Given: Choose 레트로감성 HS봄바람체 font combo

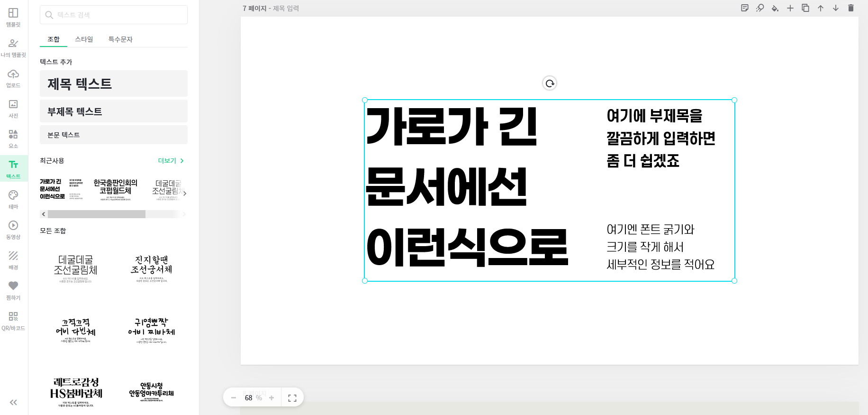Looking at the screenshot, I should pos(76,392).
